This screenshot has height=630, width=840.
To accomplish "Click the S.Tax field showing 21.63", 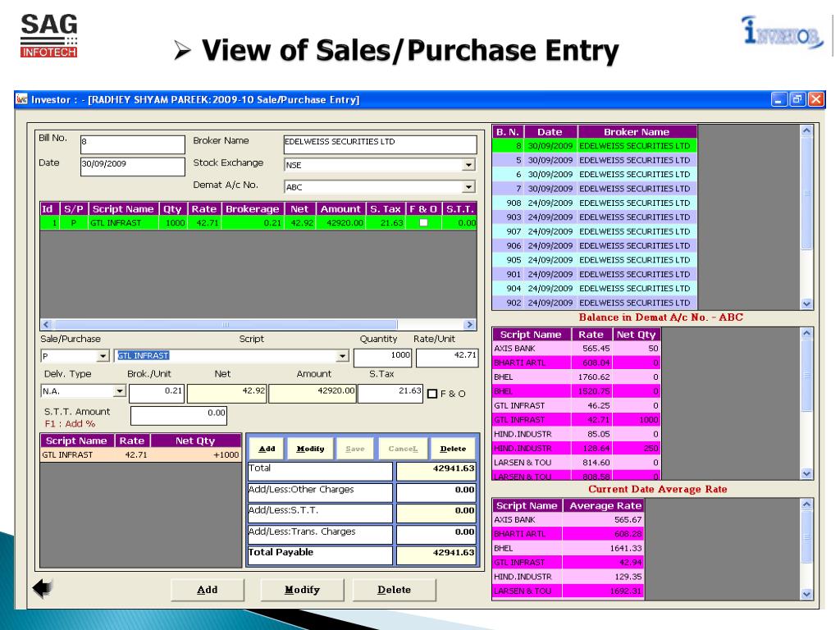I will pyautogui.click(x=390, y=394).
